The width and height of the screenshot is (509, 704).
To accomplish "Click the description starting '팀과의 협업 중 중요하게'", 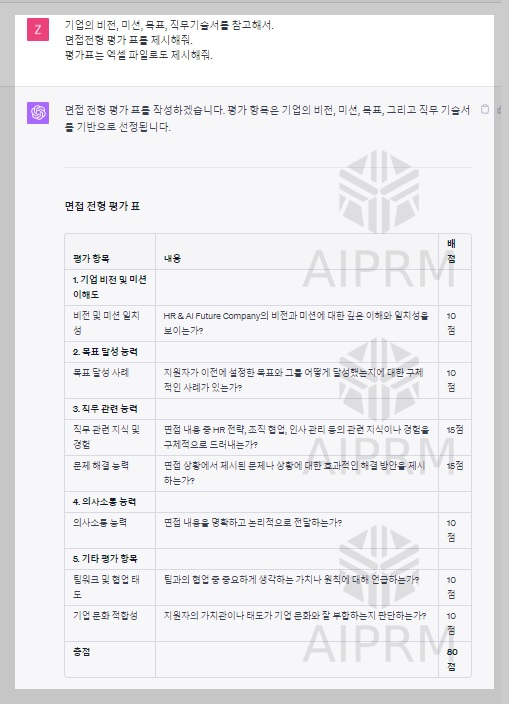I will click(291, 580).
